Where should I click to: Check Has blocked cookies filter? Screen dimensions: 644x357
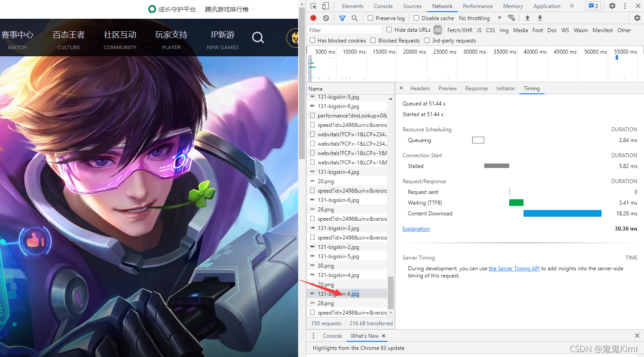[x=312, y=41]
